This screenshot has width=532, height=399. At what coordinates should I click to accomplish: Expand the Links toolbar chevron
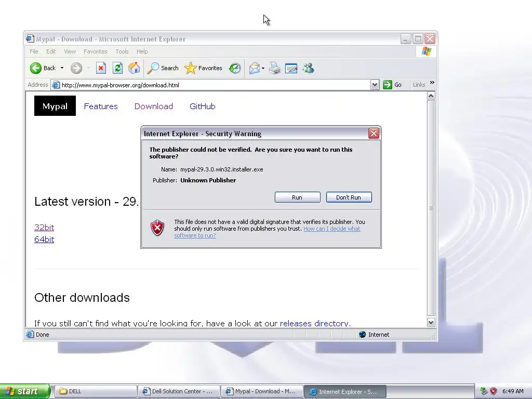(x=432, y=83)
